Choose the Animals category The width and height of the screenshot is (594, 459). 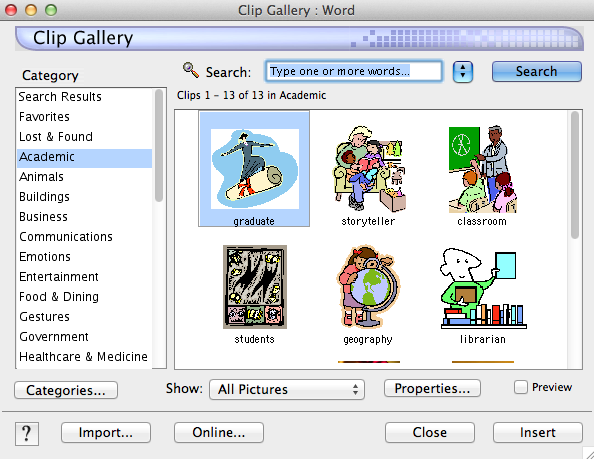pos(84,177)
